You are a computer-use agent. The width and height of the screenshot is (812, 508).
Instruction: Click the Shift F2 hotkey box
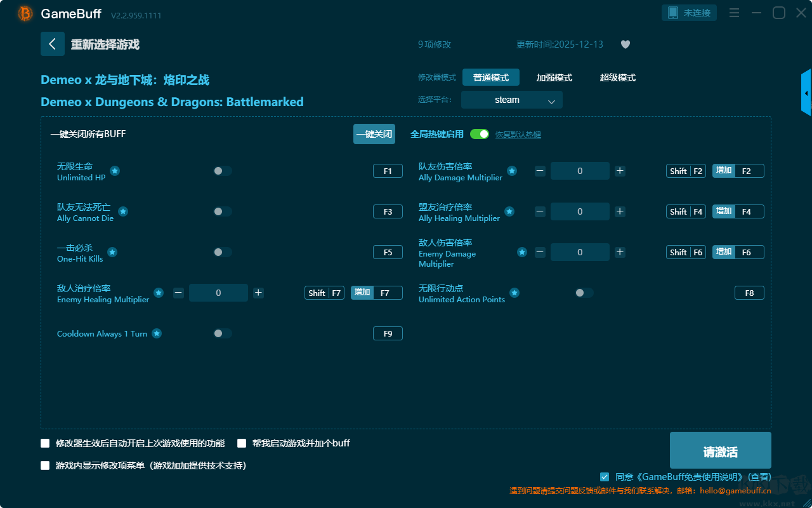click(686, 171)
